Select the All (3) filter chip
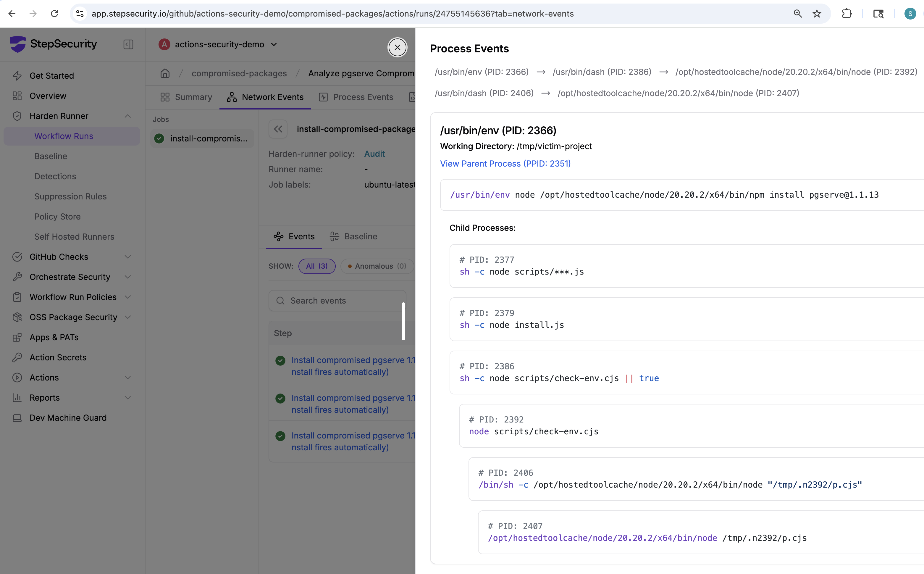 317,266
